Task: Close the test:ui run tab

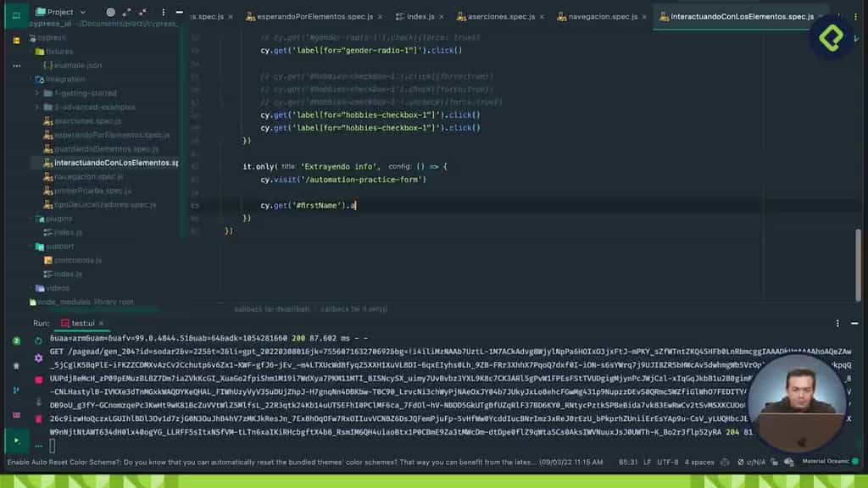Action: point(102,324)
